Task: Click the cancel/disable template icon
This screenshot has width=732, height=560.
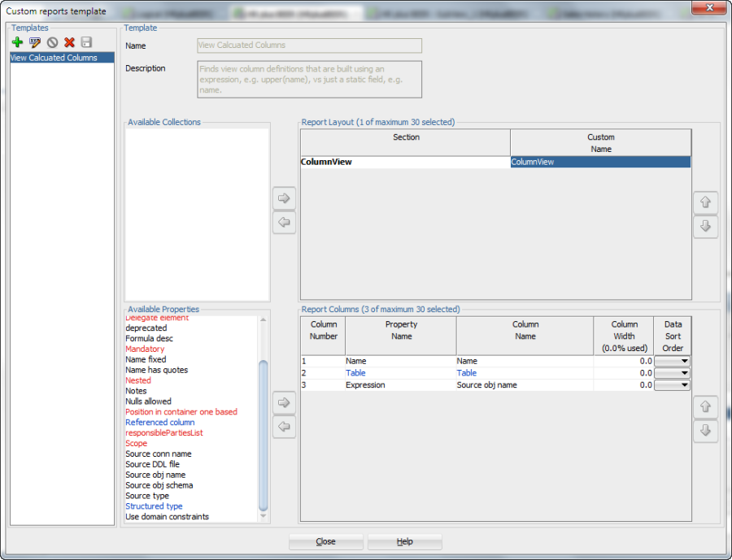Action: coord(52,41)
